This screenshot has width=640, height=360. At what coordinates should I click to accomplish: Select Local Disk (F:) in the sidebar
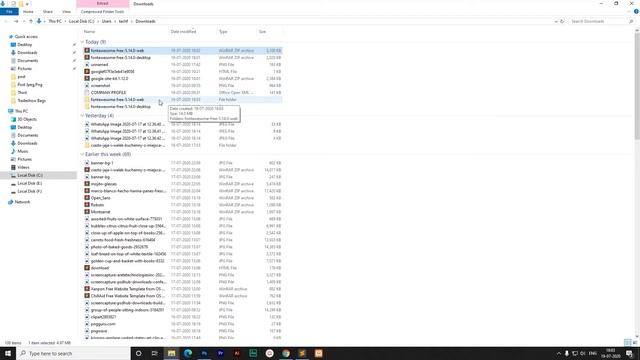29,191
